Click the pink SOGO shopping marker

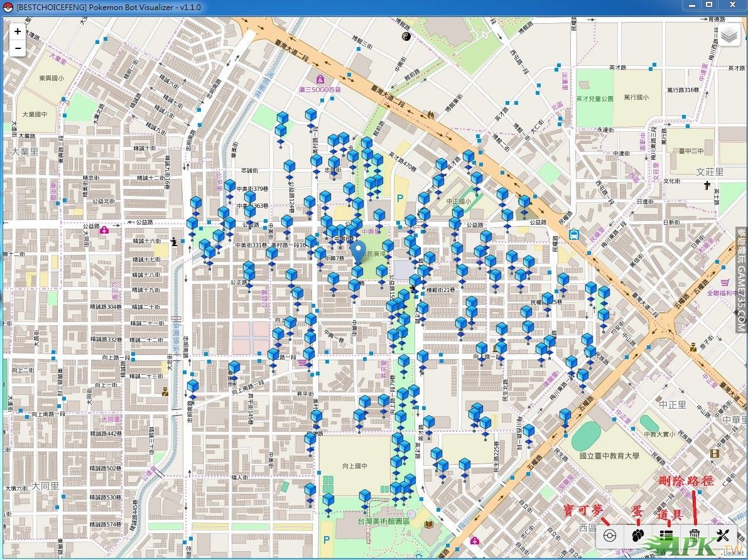tap(320, 80)
